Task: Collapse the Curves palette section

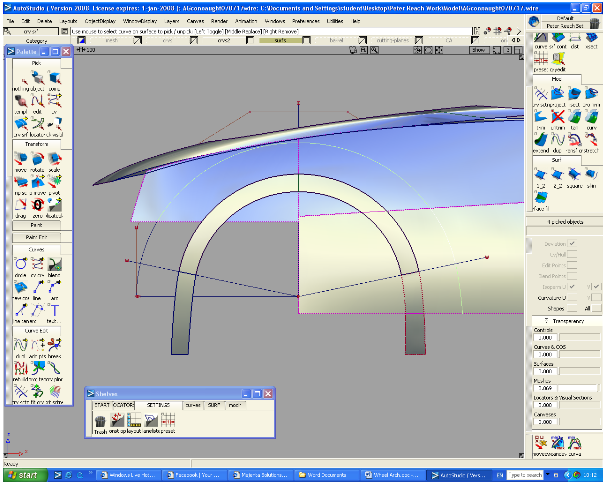Action: click(x=36, y=249)
